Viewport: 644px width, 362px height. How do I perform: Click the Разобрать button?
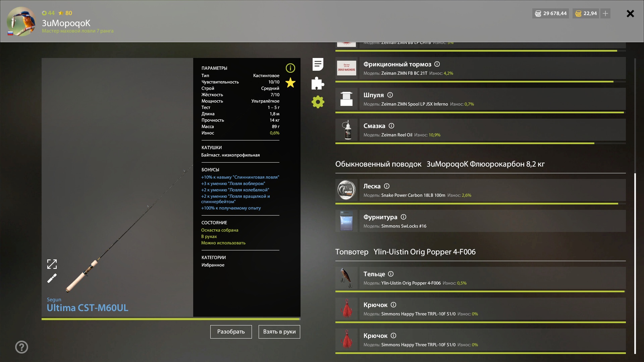coord(231,332)
